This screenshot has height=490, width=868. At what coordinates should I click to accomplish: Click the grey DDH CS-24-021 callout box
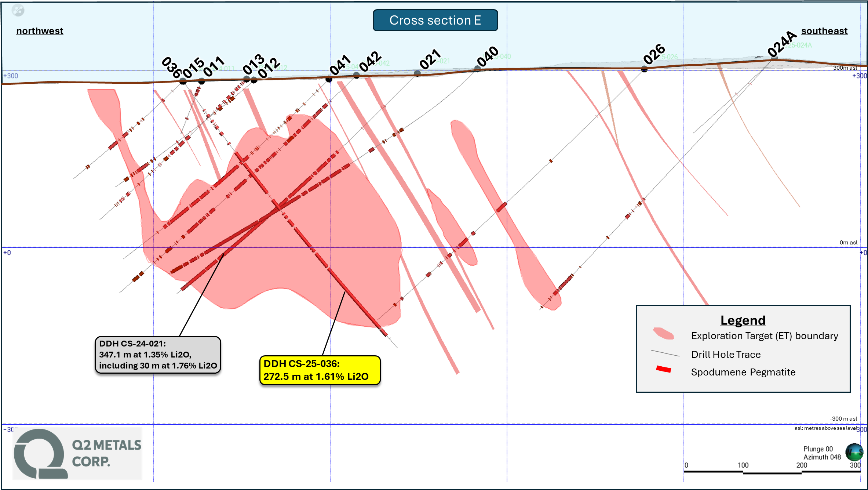pyautogui.click(x=158, y=355)
